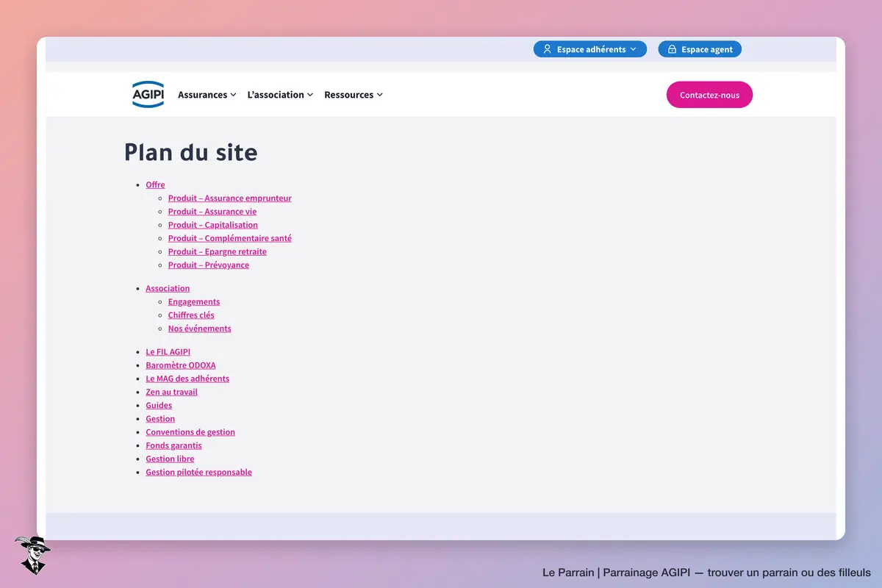Visit the Association link

coord(168,289)
